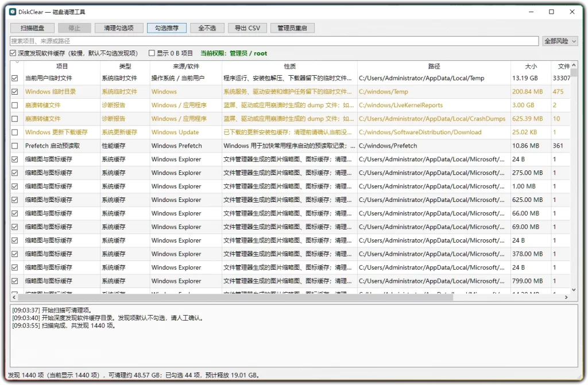The image size is (588, 385).
Task: Click the 停止 button
Action: coord(75,28)
